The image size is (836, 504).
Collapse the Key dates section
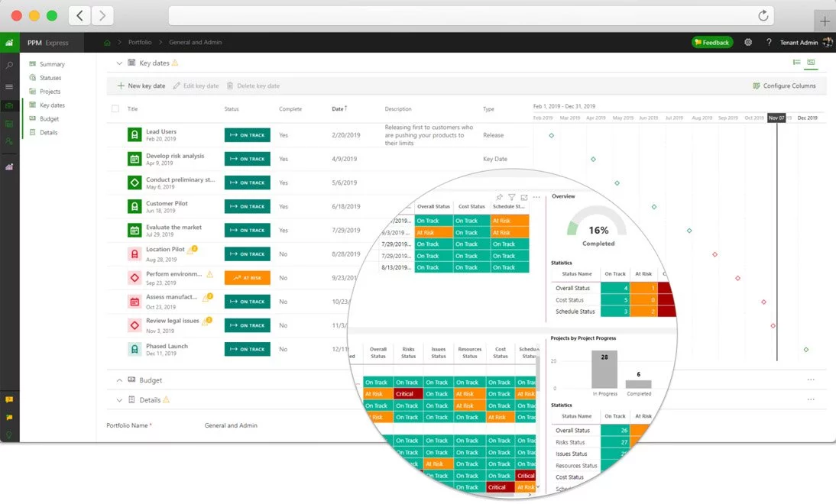point(119,63)
